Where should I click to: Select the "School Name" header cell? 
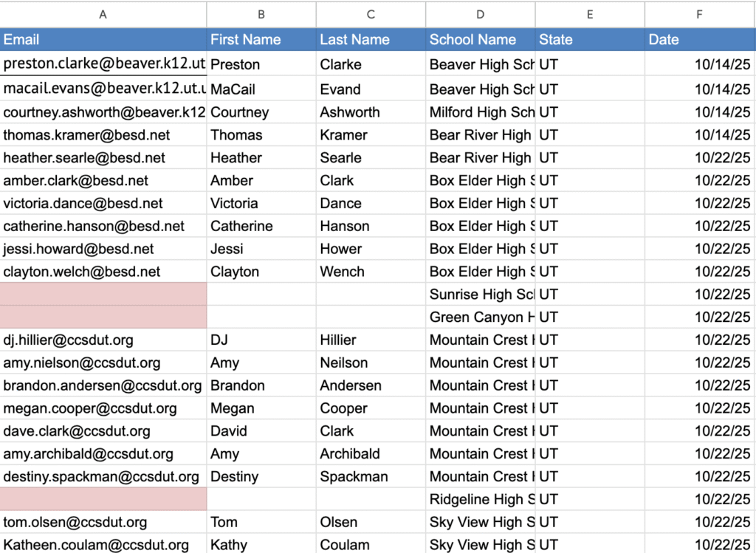pos(481,40)
